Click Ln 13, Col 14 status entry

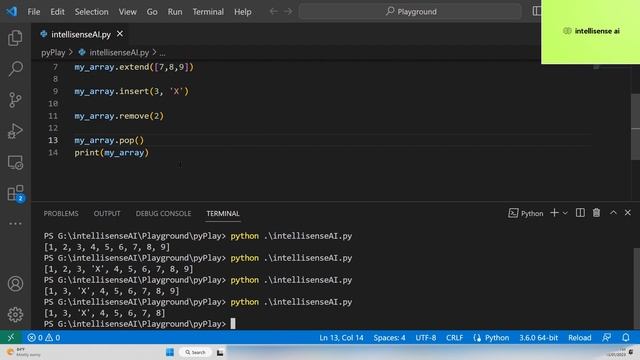click(341, 338)
